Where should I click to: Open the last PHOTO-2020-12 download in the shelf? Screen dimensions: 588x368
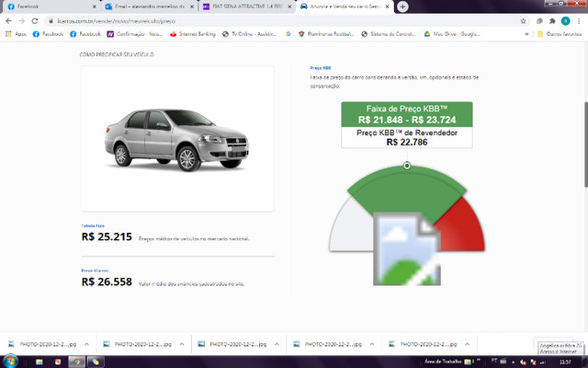[x=424, y=344]
